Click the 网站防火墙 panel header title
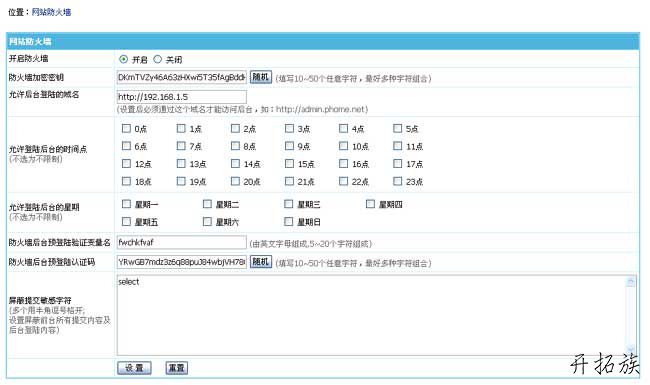 (x=30, y=41)
